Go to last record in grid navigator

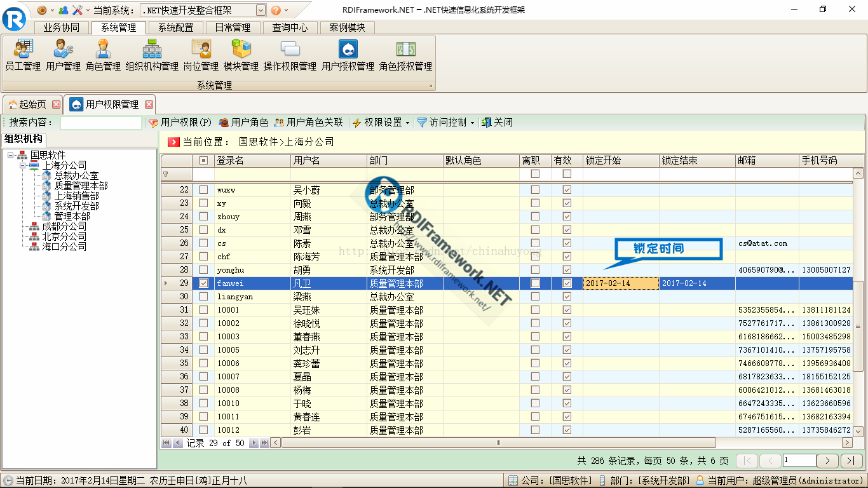pos(264,443)
